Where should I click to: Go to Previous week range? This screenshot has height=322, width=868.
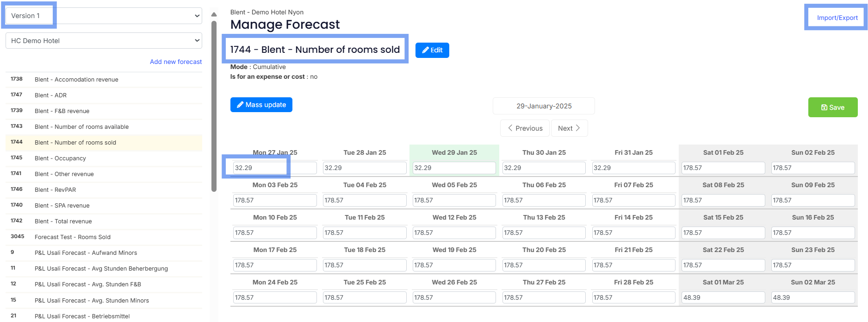point(525,128)
